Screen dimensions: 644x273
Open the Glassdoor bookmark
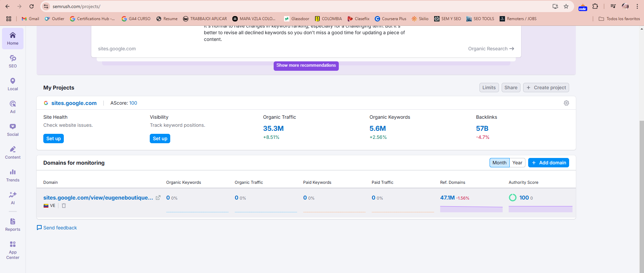(x=296, y=19)
